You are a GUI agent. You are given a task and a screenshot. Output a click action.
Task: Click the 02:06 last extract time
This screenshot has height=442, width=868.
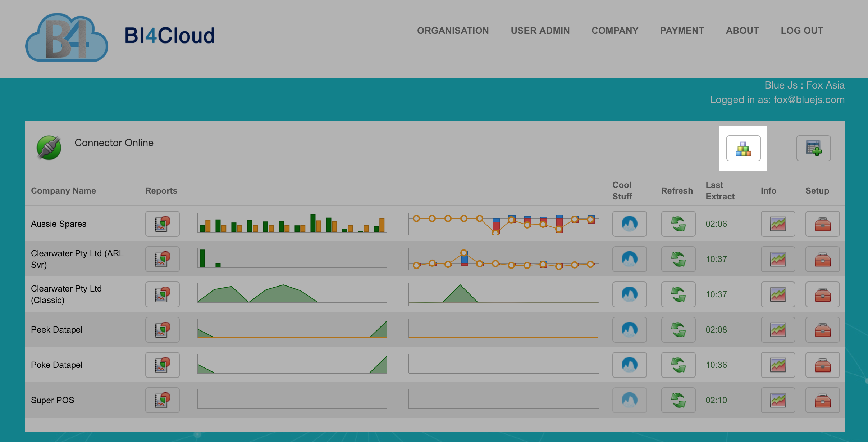[x=716, y=224]
